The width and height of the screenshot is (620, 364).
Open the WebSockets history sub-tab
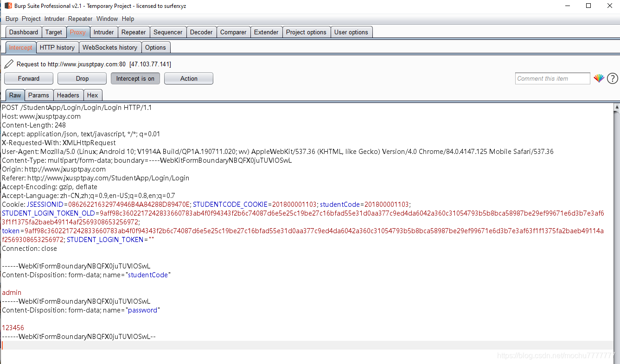tap(110, 47)
